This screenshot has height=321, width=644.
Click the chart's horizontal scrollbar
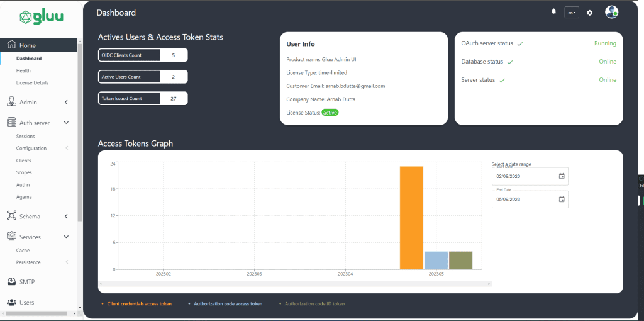295,284
